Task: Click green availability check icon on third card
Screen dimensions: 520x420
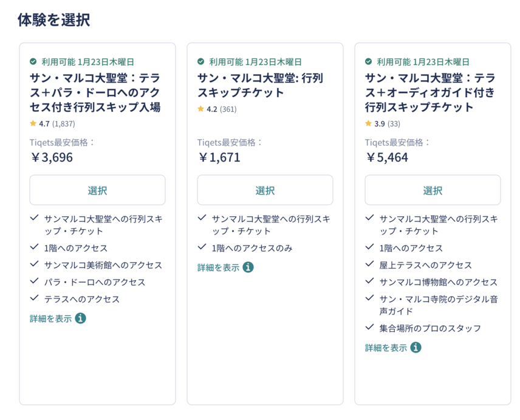Action: point(369,61)
